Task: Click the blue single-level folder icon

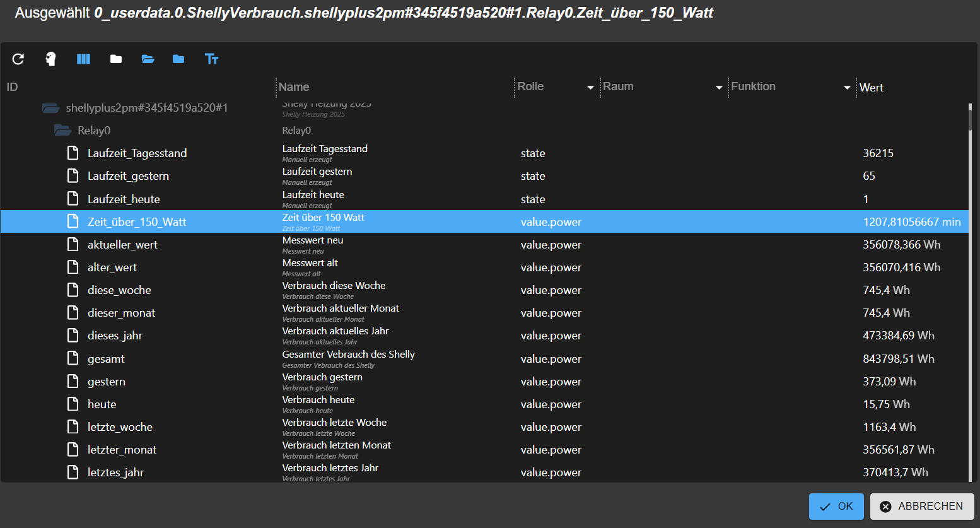Action: click(x=178, y=59)
